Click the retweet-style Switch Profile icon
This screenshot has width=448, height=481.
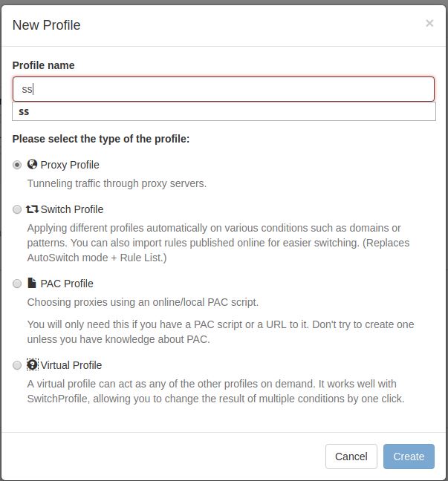click(x=32, y=209)
